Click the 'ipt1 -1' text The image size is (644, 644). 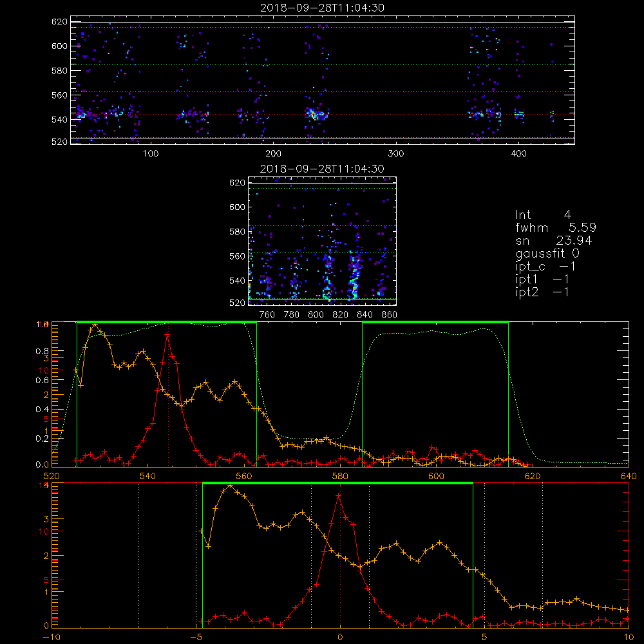pos(542,279)
